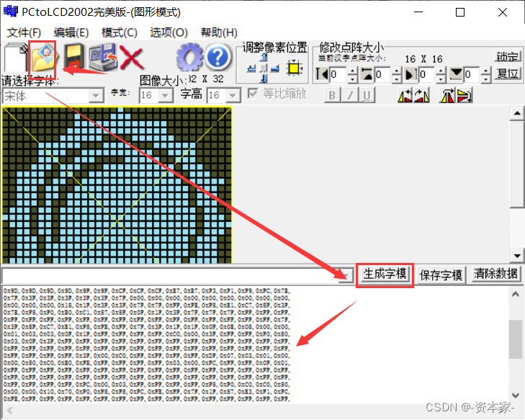Click the 保存字模 button
Viewport: 525px width, 420px height.
click(441, 275)
